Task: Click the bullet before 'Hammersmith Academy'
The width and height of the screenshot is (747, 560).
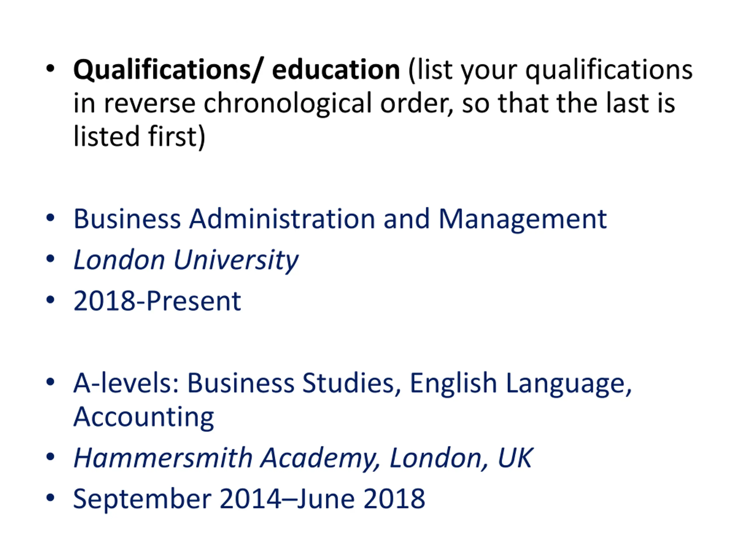Action: tap(50, 457)
